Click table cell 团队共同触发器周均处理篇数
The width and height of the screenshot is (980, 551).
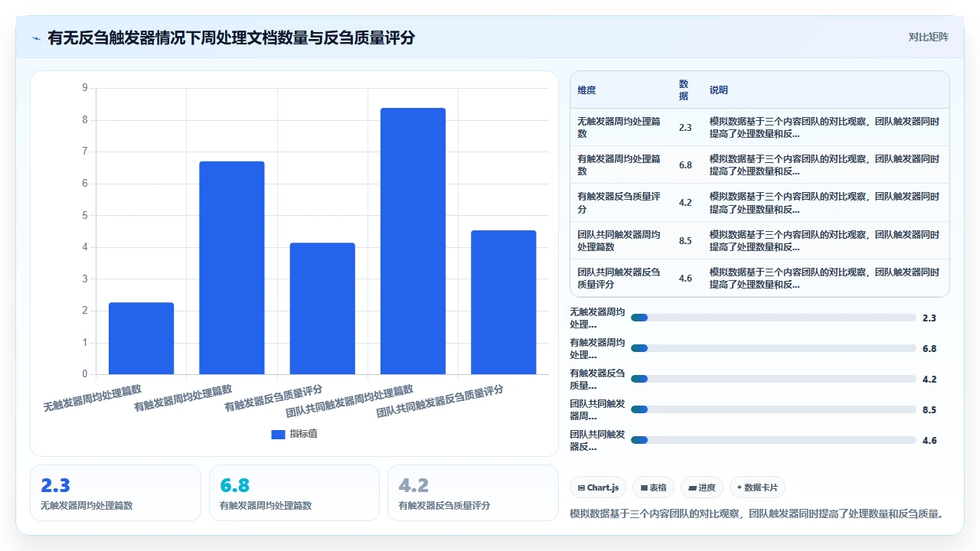click(620, 240)
